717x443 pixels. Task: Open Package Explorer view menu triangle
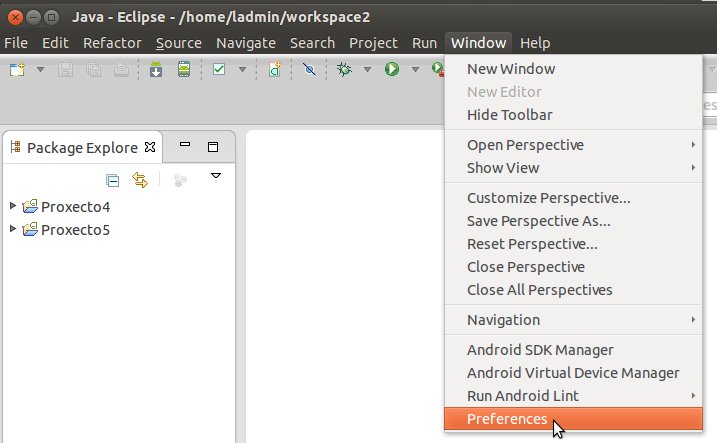coord(216,176)
